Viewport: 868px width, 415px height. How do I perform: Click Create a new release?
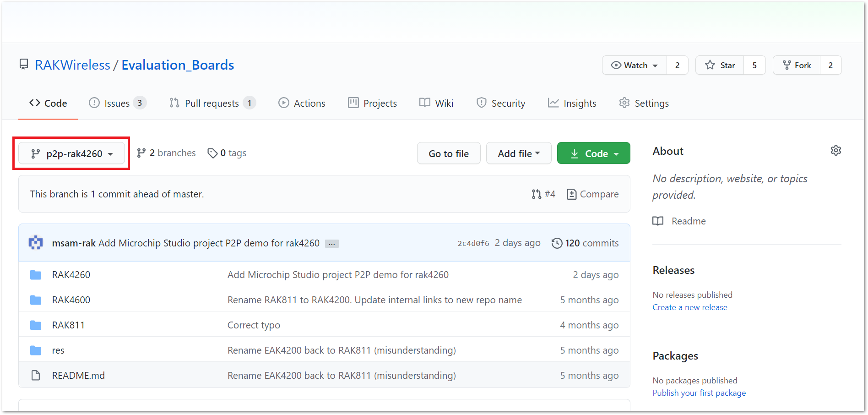click(x=690, y=307)
